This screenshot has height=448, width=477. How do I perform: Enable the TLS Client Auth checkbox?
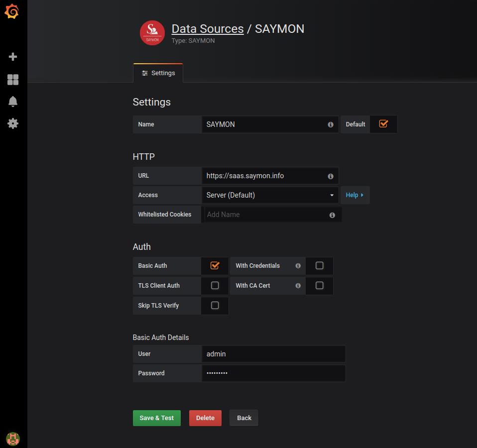215,285
